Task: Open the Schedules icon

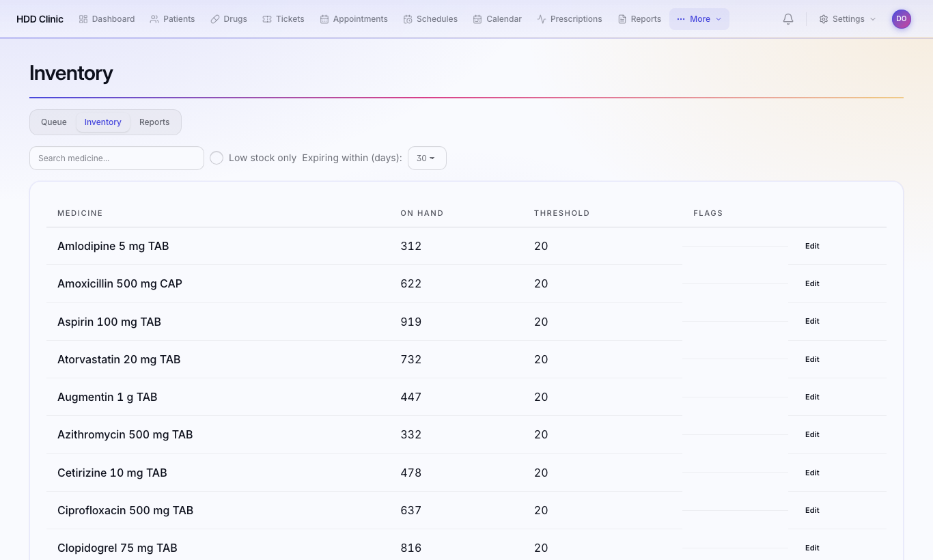Action: click(408, 19)
